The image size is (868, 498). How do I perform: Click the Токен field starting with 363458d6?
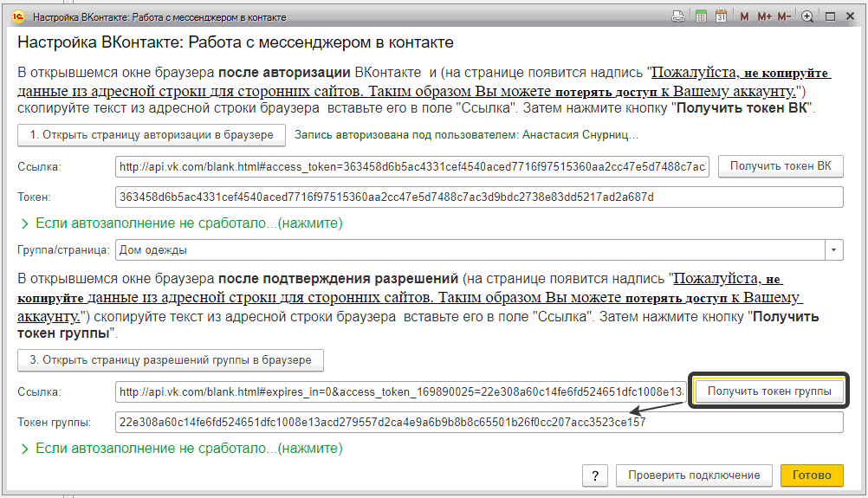point(479,197)
